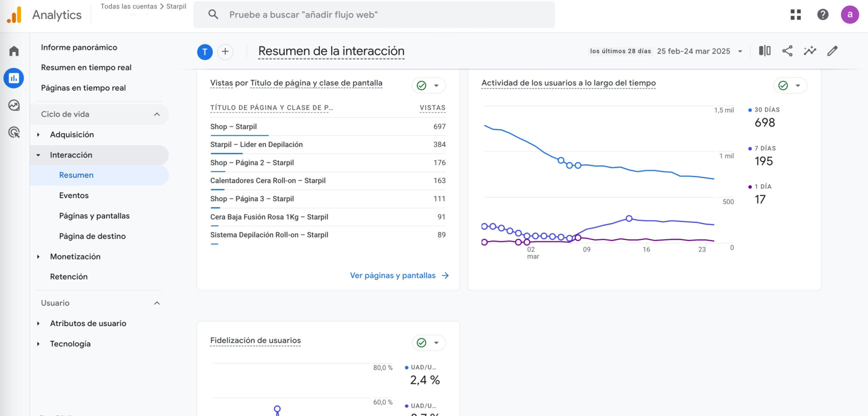
Task: Click the Resumen de la interacción title
Action: (x=331, y=51)
